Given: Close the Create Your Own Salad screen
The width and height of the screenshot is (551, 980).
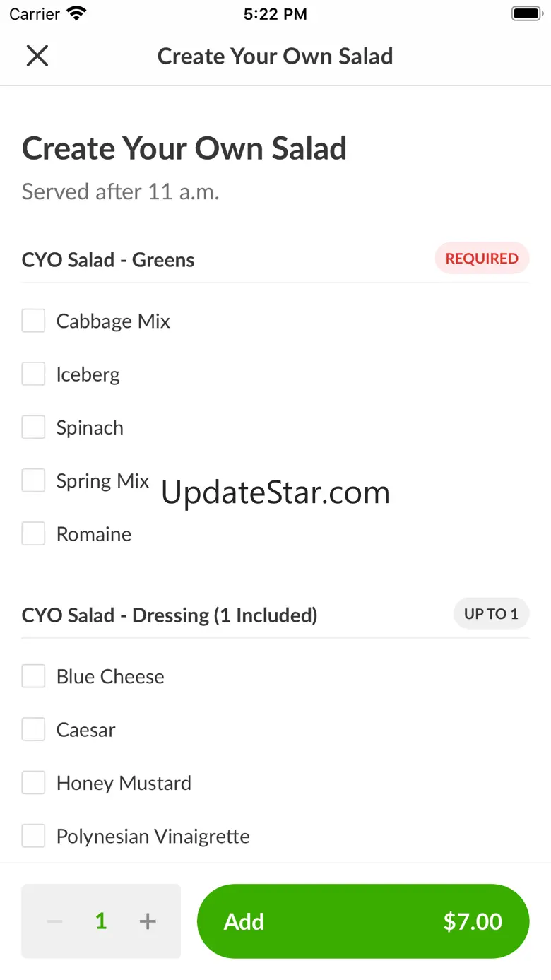Looking at the screenshot, I should tap(37, 56).
